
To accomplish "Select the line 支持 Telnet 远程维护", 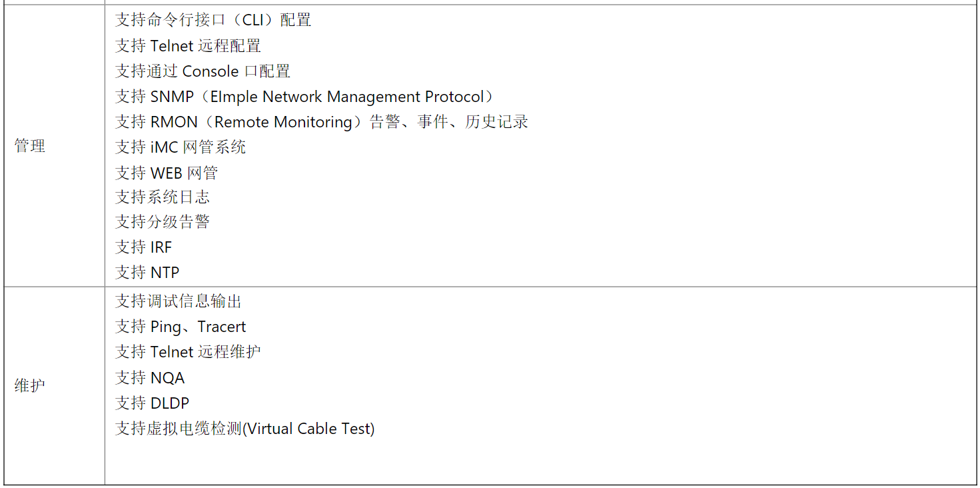I will tap(188, 351).
